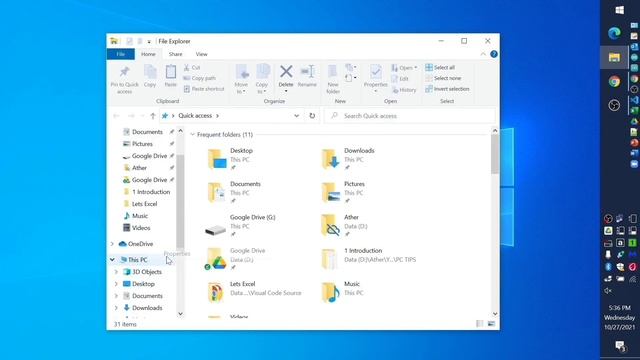640x360 pixels.
Task: Click the Refresh button by address bar
Action: [312, 116]
